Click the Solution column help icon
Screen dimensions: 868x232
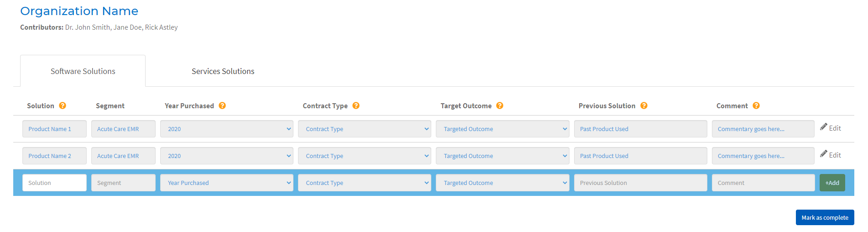pyautogui.click(x=63, y=105)
